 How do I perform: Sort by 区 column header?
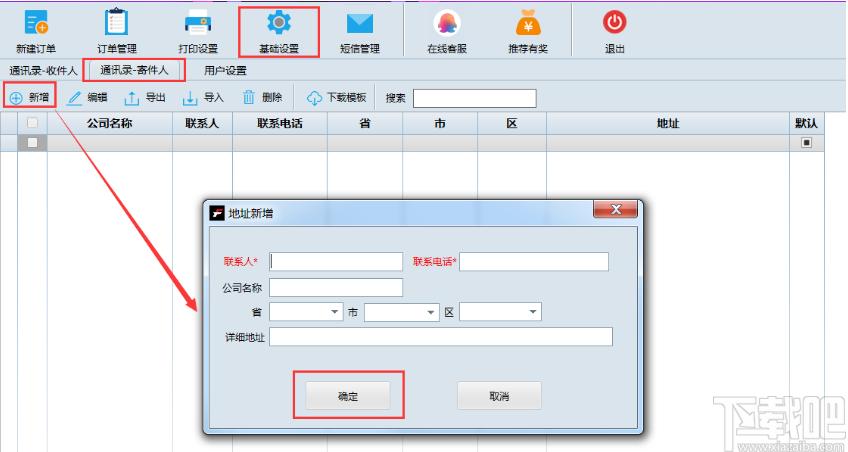tap(512, 123)
